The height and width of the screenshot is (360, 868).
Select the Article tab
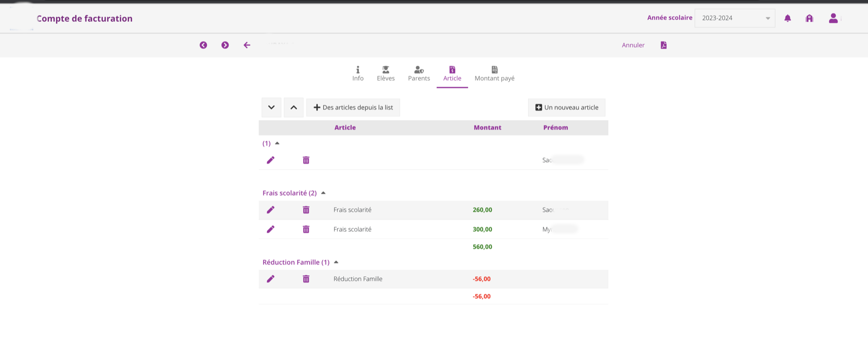point(452,74)
